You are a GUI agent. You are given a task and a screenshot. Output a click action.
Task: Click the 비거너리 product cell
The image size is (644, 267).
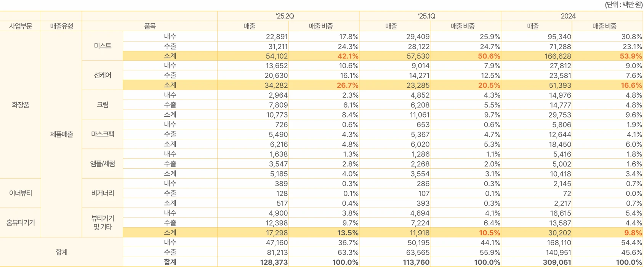pyautogui.click(x=103, y=193)
